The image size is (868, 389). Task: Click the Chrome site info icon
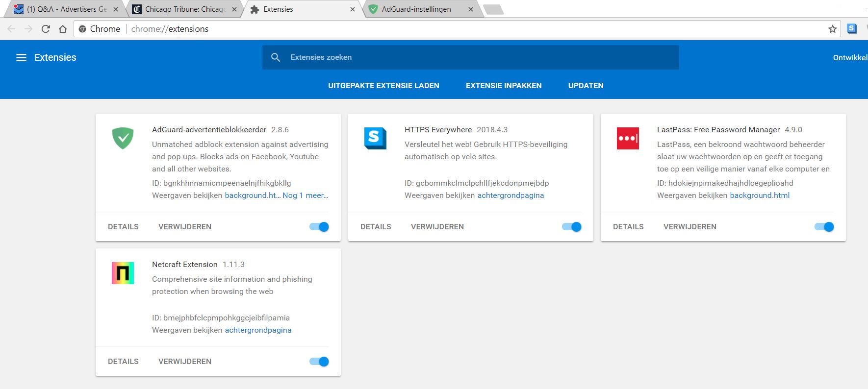[x=82, y=29]
